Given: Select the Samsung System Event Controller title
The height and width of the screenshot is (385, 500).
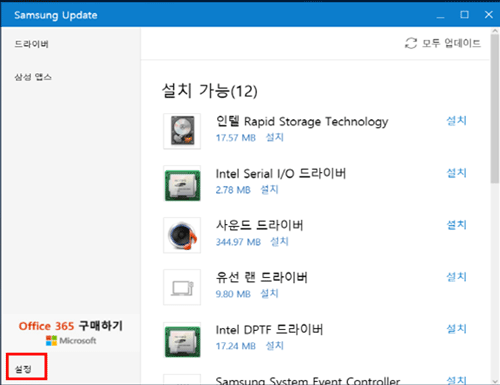Looking at the screenshot, I should click(x=308, y=380).
